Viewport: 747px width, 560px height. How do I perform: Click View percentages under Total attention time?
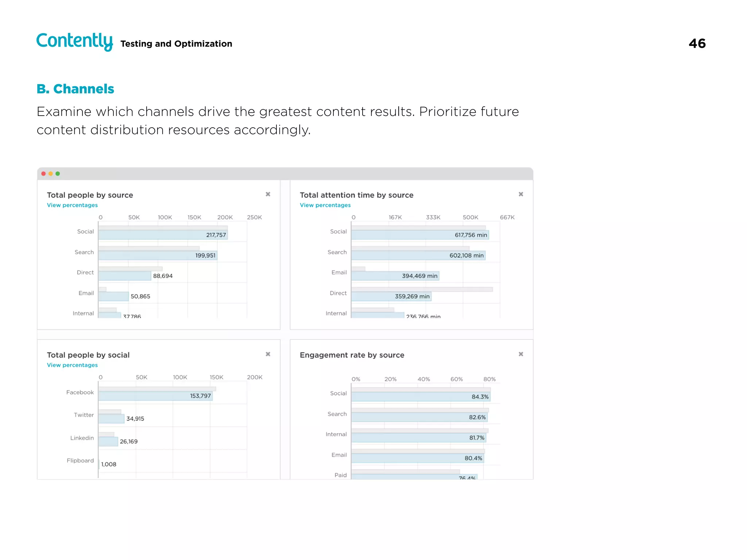click(x=325, y=205)
